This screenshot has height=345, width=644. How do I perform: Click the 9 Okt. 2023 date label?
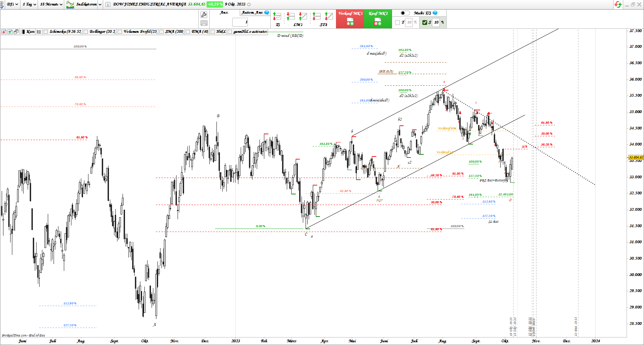click(235, 4)
